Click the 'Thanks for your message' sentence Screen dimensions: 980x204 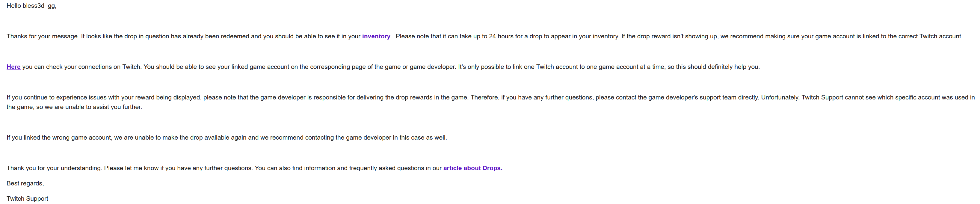click(x=42, y=37)
